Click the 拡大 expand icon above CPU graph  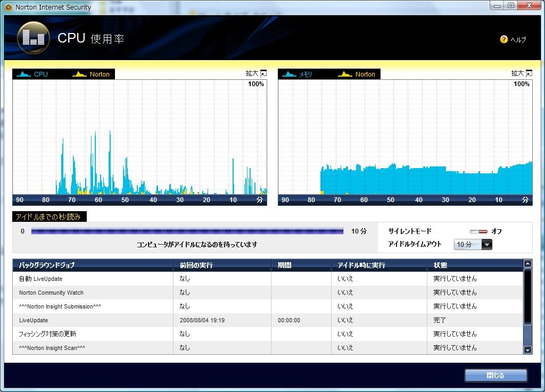(x=263, y=73)
